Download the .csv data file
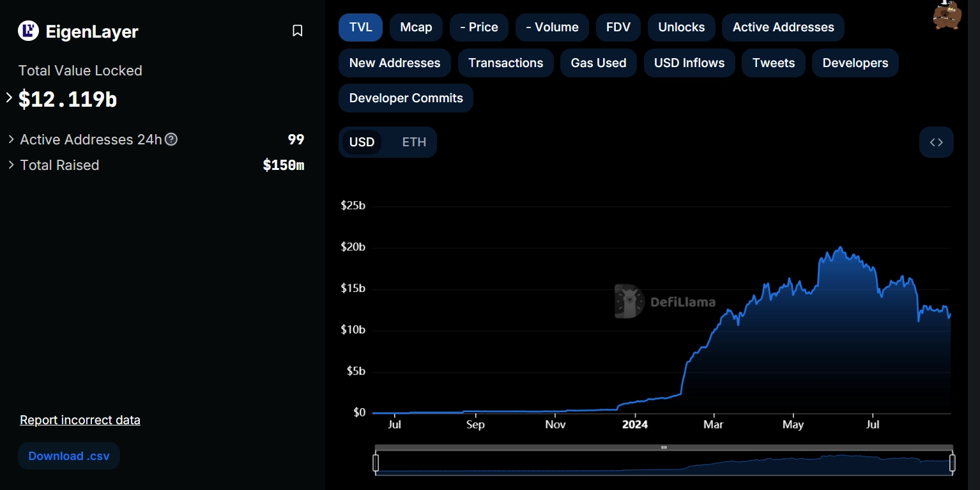Screen dimensions: 980x490 coord(69,456)
